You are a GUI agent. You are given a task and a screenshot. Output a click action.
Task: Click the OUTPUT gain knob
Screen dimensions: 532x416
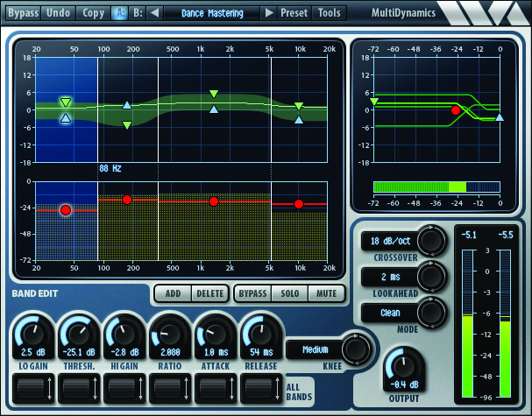pos(404,367)
